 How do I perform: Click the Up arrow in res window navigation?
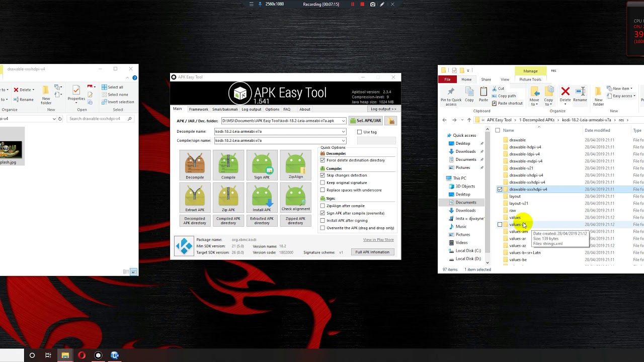point(469,120)
